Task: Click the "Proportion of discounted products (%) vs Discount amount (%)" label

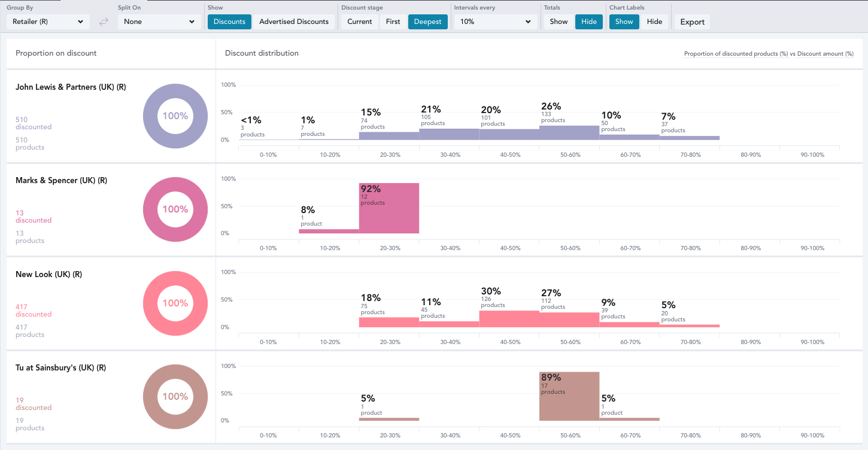Action: tap(769, 54)
